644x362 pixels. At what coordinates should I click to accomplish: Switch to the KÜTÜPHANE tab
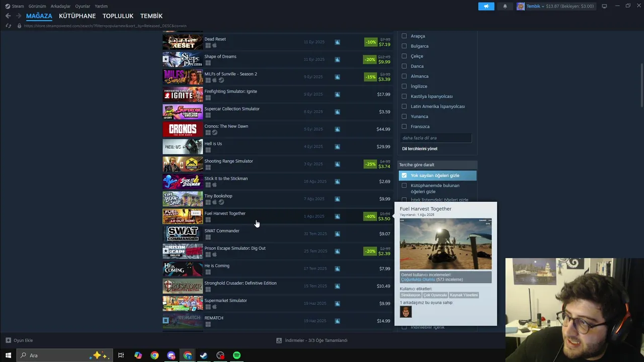pyautogui.click(x=77, y=16)
